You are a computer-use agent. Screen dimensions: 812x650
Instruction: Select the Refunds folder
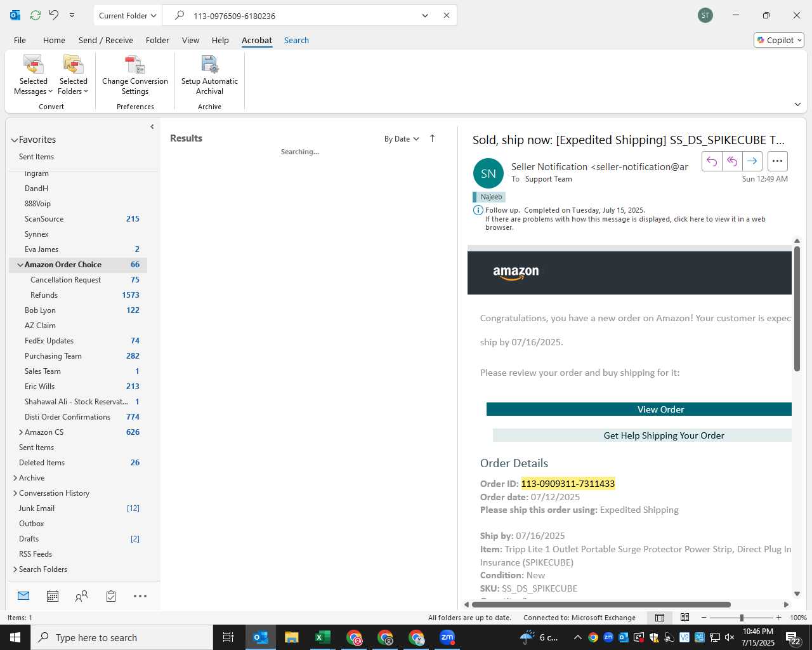click(x=78, y=295)
